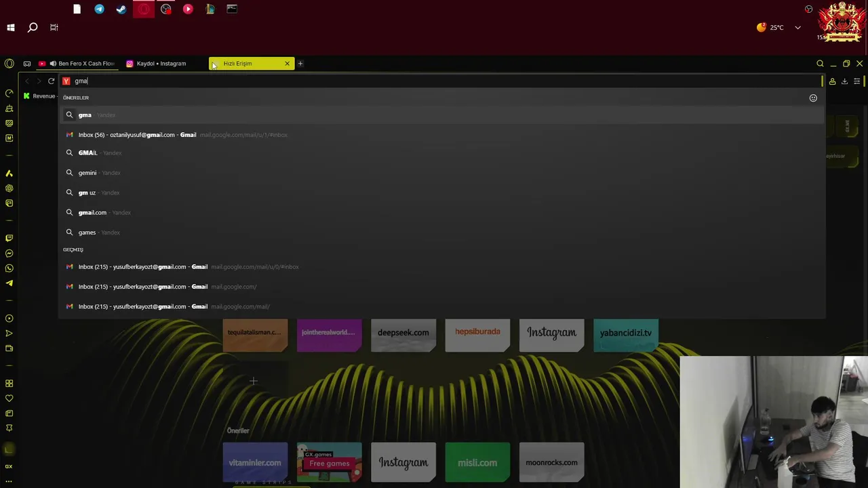Image resolution: width=868 pixels, height=488 pixels.
Task: Open Twitch icon in sidebar
Action: [x=9, y=239]
